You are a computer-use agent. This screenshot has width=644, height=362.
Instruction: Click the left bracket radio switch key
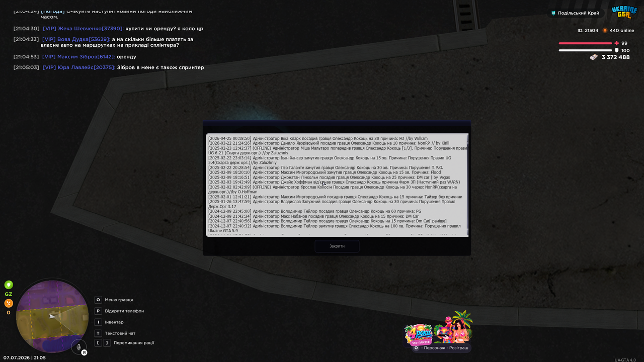click(98, 343)
